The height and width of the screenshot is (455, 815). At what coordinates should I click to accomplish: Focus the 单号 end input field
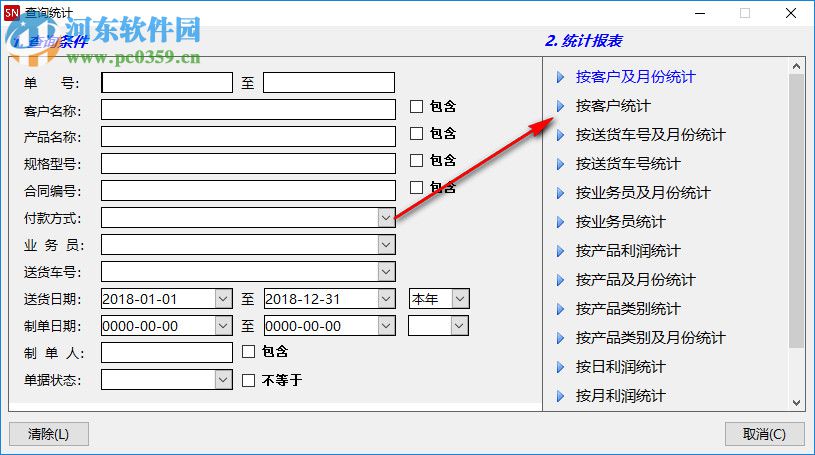click(x=329, y=83)
